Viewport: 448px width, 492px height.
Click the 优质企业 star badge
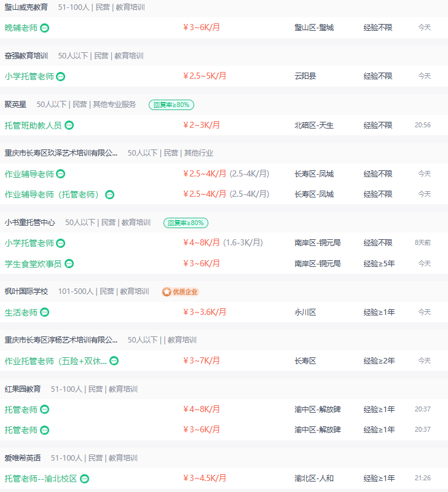tap(181, 292)
